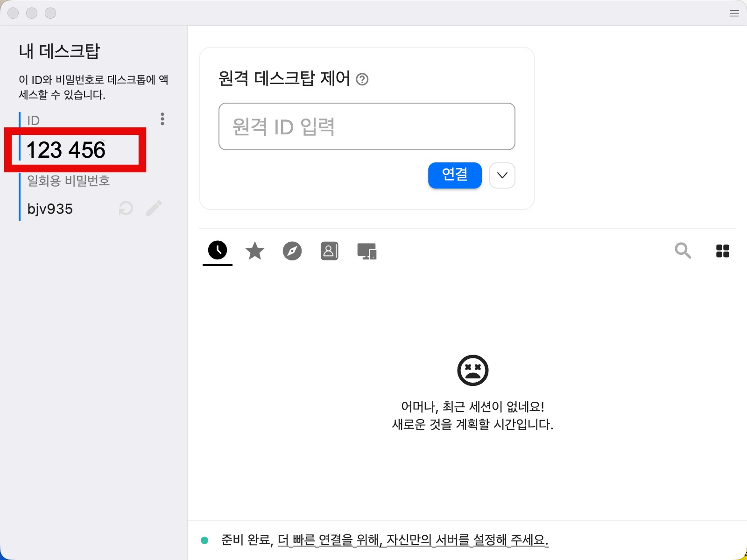Select the recent sessions clock tab
747x560 pixels.
click(218, 251)
